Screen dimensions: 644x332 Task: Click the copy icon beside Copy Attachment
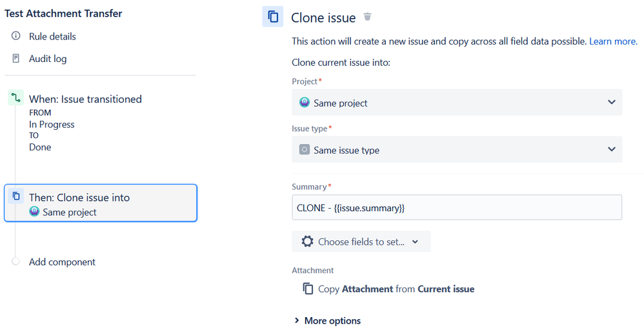click(x=308, y=289)
